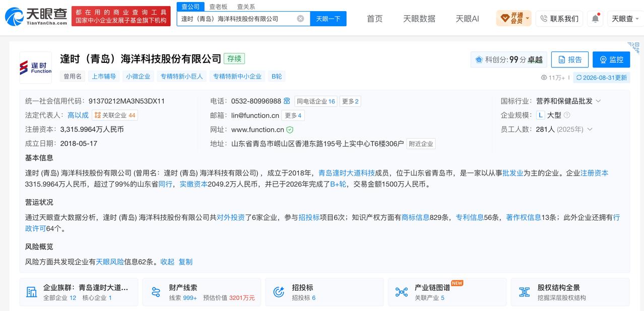Viewport: 644px width, 311px height.
Task: Expand the 员工人数 year dropdown arrow
Action: pos(590,129)
